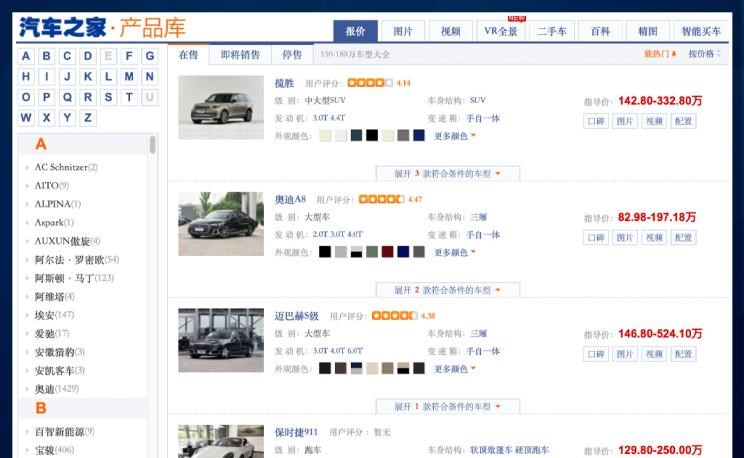Expand 宝骏 brand in list
This screenshot has width=744, height=458.
(54, 450)
